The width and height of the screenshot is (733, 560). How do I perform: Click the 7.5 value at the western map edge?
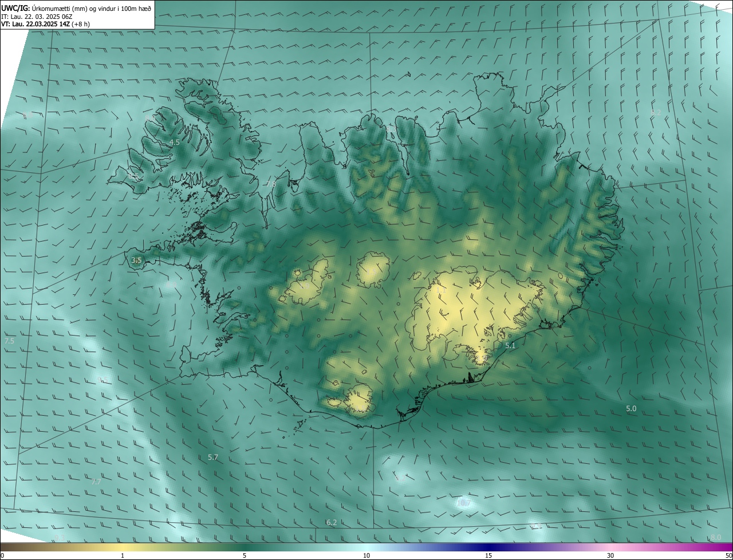coord(9,341)
